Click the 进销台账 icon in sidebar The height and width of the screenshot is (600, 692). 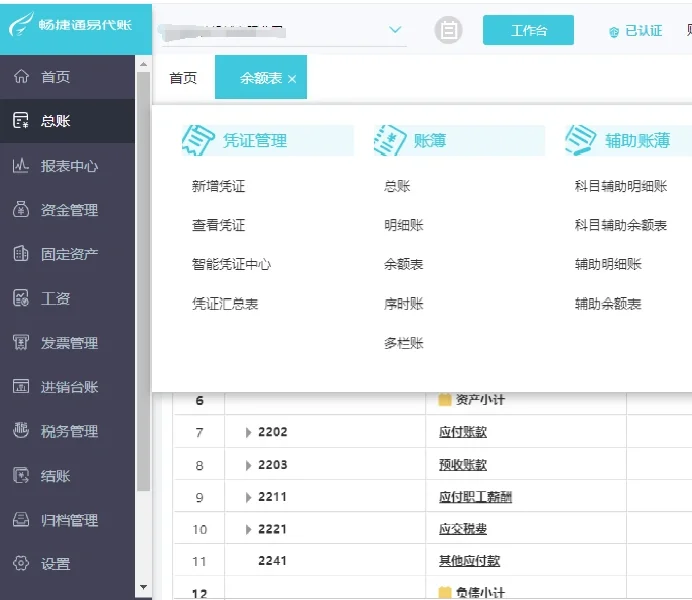pyautogui.click(x=21, y=386)
